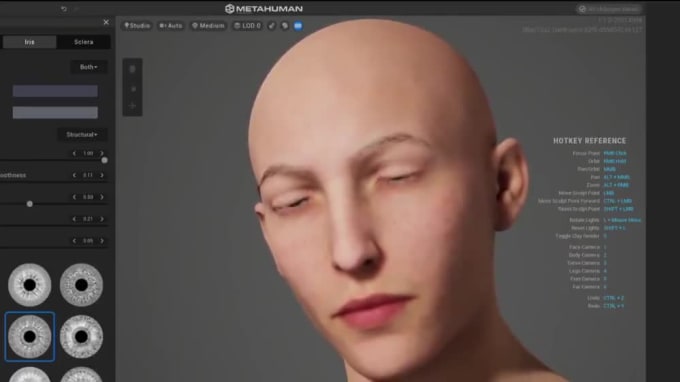The image size is (680, 382).
Task: Click the smoothness label in the iris panel
Action: point(13,175)
